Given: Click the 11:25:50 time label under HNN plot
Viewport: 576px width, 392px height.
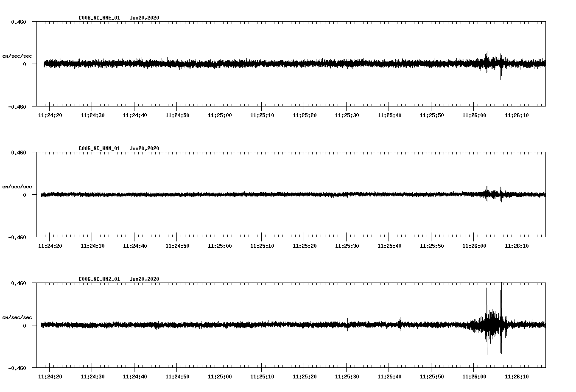Looking at the screenshot, I should point(432,246).
